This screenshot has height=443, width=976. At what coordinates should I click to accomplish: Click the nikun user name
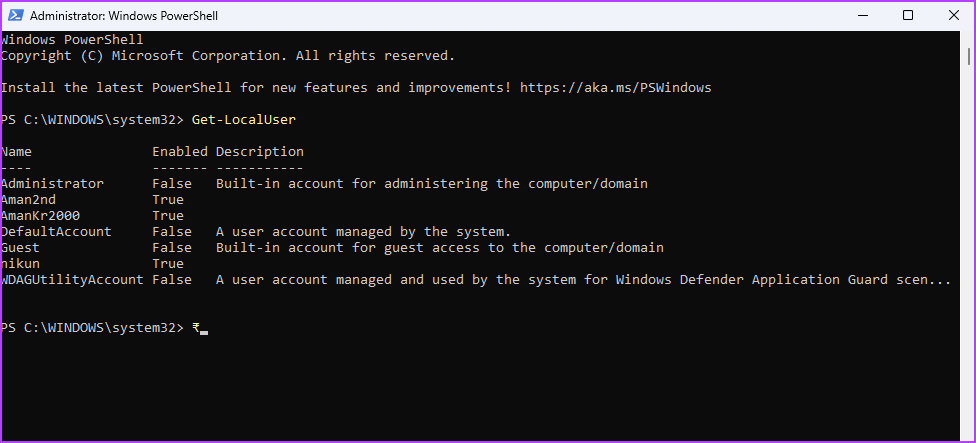(20, 264)
